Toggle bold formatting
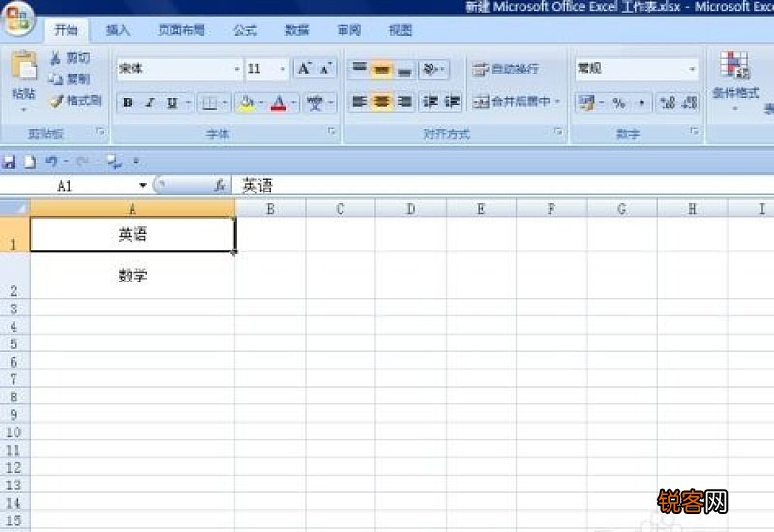 [x=128, y=103]
